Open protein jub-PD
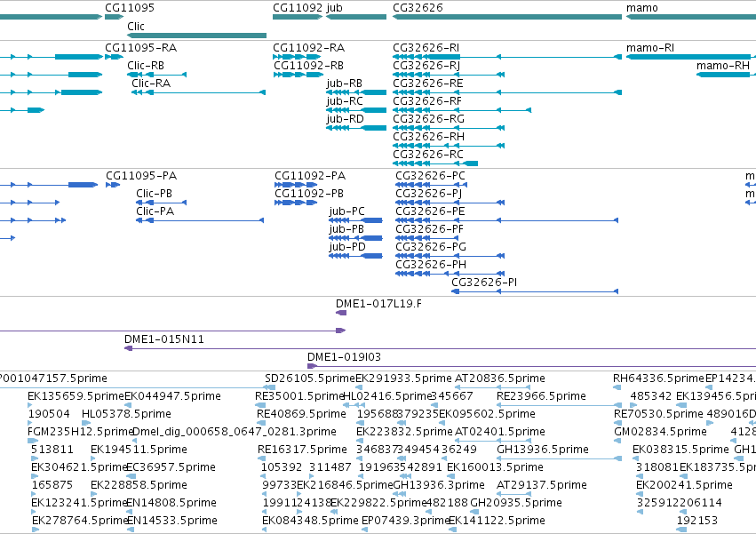This screenshot has width=756, height=534. pos(347,247)
